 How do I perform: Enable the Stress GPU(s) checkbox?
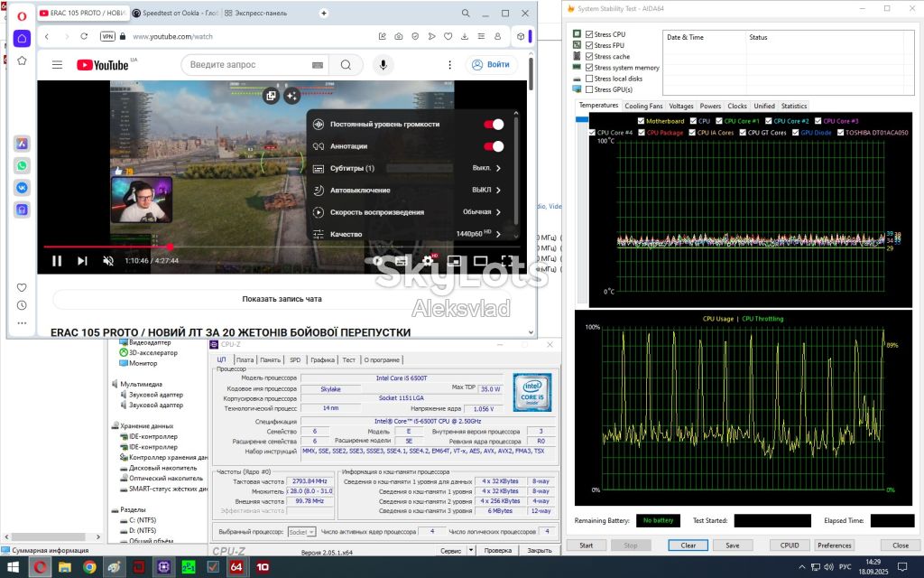pyautogui.click(x=589, y=89)
